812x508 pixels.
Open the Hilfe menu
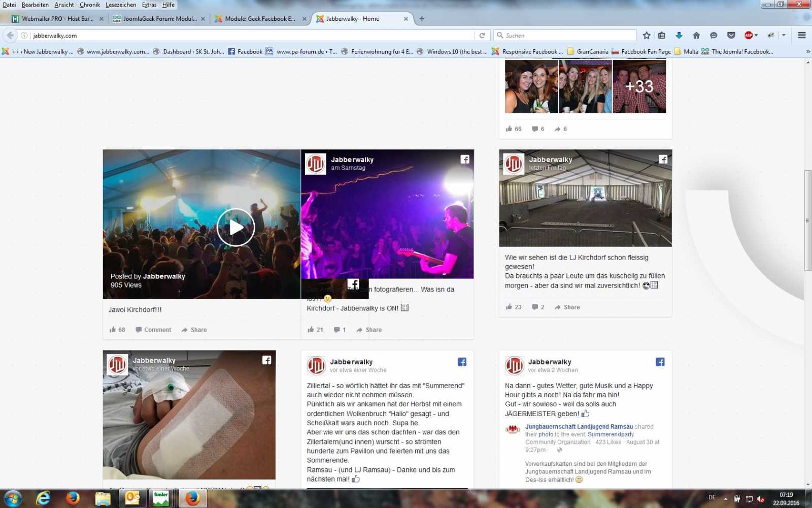168,5
